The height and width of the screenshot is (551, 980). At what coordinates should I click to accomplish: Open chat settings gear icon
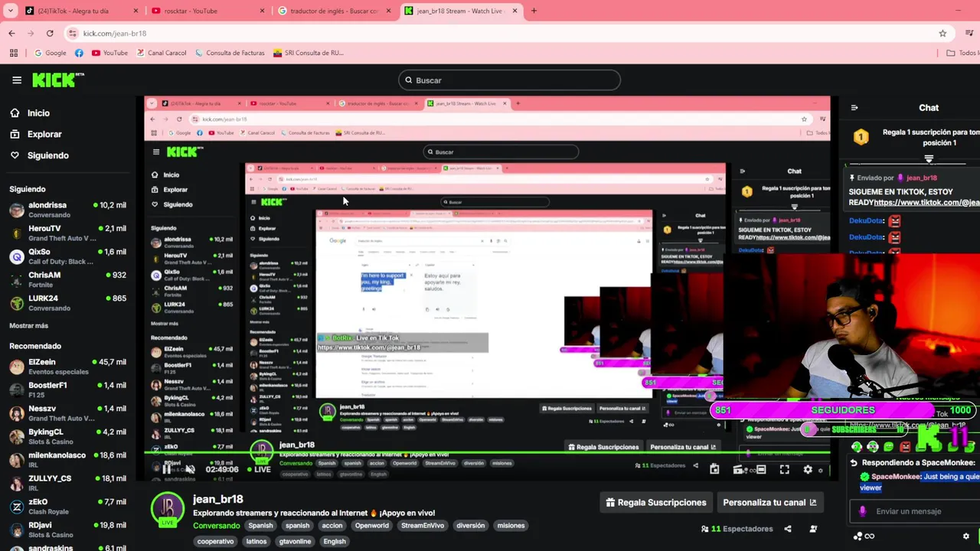pos(966,536)
